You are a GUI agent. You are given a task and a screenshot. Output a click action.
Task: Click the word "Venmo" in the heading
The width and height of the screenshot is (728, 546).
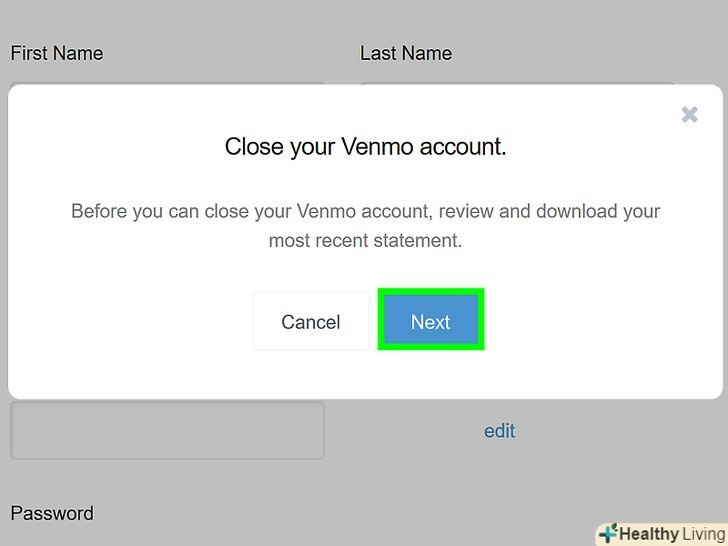pyautogui.click(x=377, y=147)
